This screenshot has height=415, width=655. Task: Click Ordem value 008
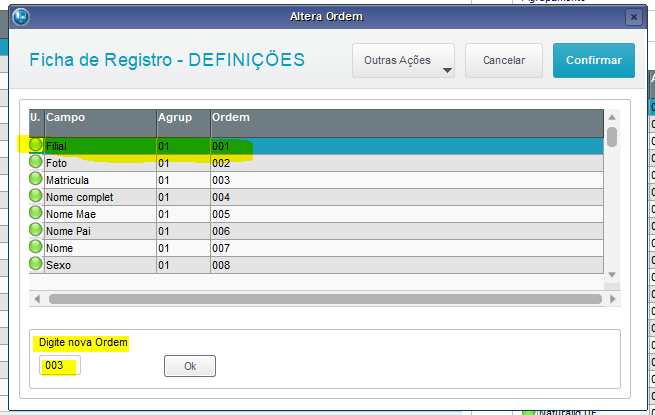[221, 265]
